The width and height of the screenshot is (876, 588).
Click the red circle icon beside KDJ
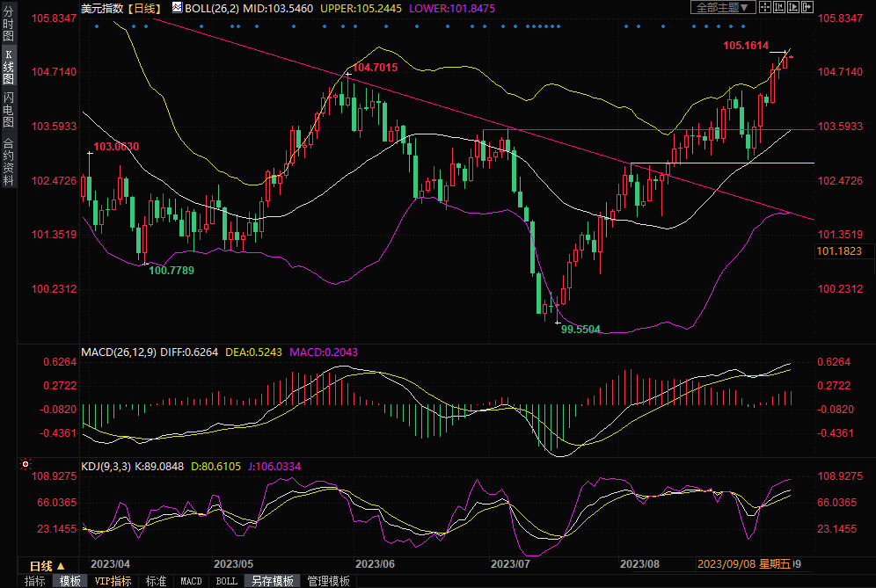tap(26, 463)
